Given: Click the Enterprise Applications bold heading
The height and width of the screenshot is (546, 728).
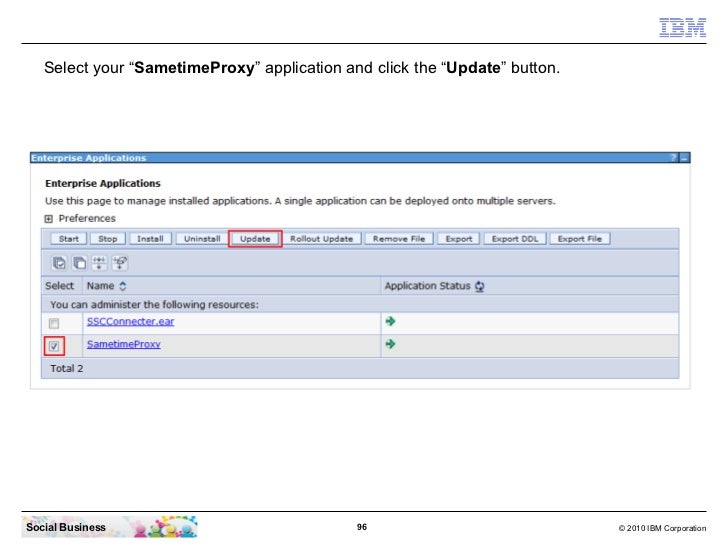Looking at the screenshot, I should [x=103, y=183].
